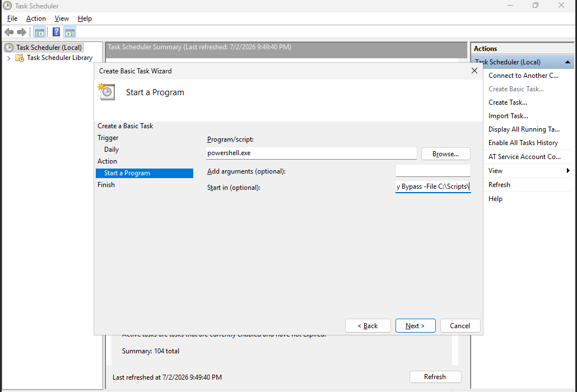Cancel the Create Basic Task Wizard
Image resolution: width=577 pixels, height=392 pixels.
click(460, 326)
